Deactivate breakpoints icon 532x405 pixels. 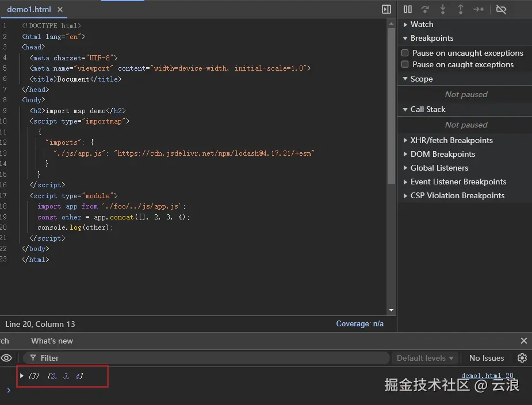click(501, 9)
